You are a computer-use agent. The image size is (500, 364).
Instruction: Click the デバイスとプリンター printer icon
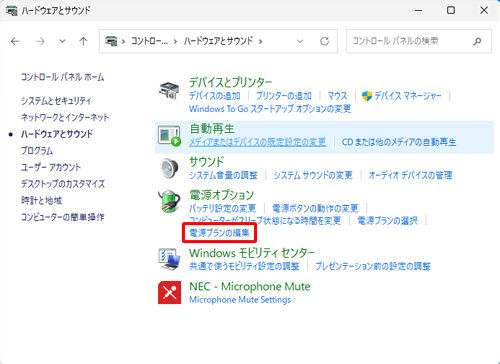[x=169, y=90]
